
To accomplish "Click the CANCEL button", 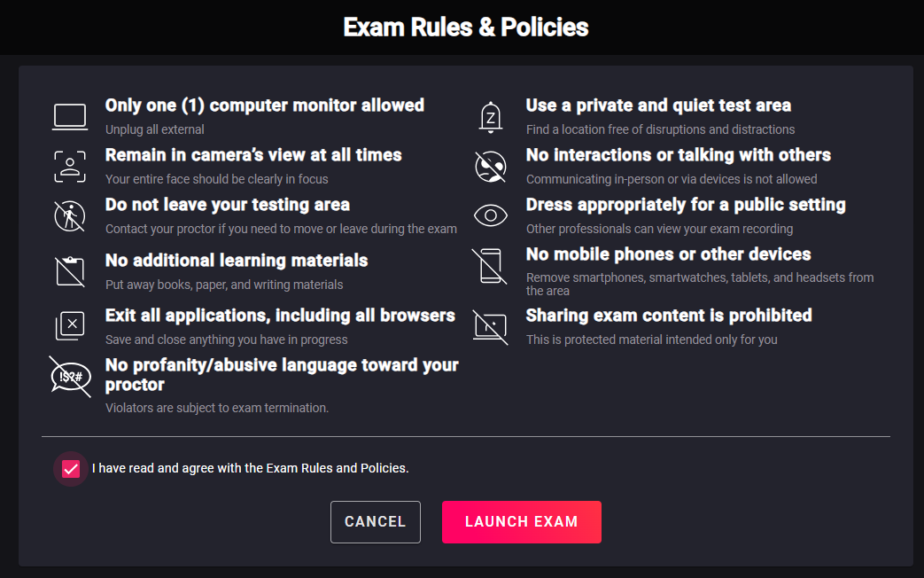I will point(376,522).
